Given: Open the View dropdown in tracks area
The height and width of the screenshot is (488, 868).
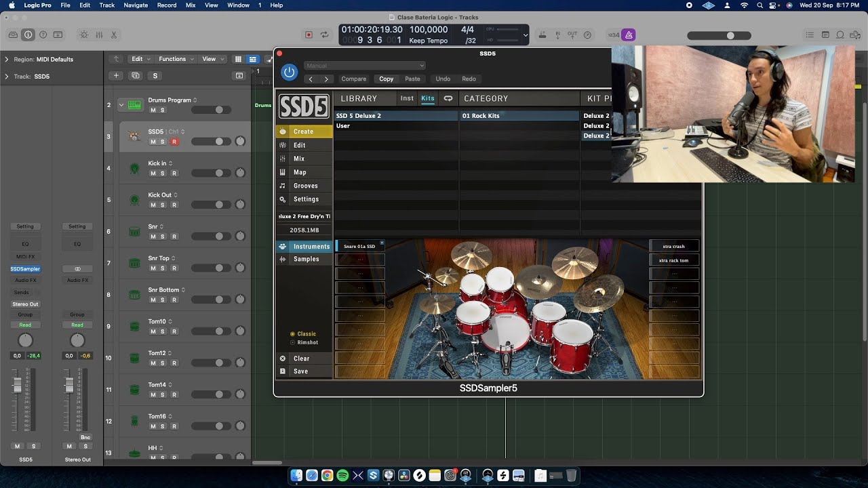Looking at the screenshot, I should [x=212, y=59].
